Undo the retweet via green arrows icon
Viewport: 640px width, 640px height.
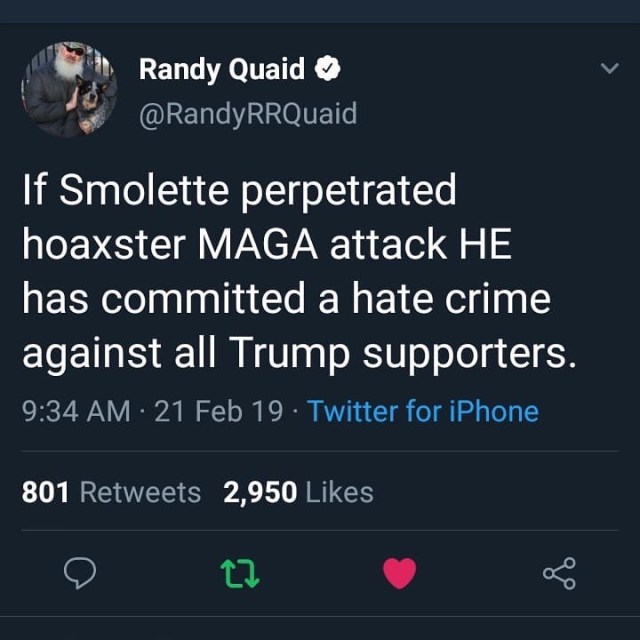[x=239, y=573]
